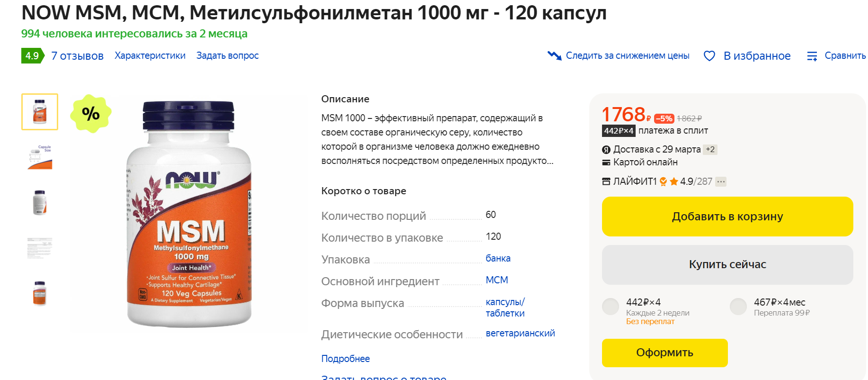The image size is (868, 380).
Task: Click the green percent discount badge
Action: (92, 113)
